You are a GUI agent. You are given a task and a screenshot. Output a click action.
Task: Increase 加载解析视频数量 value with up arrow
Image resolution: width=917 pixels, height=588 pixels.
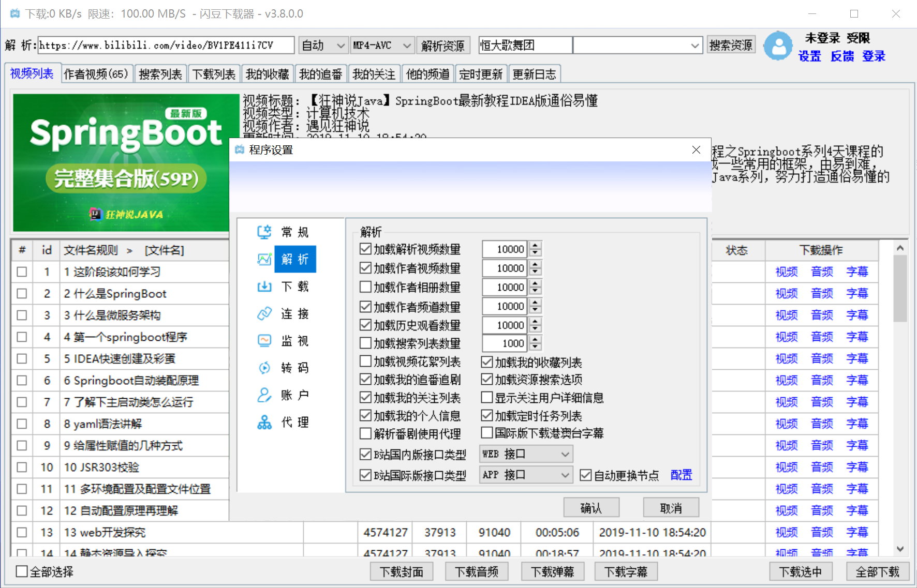pyautogui.click(x=536, y=245)
